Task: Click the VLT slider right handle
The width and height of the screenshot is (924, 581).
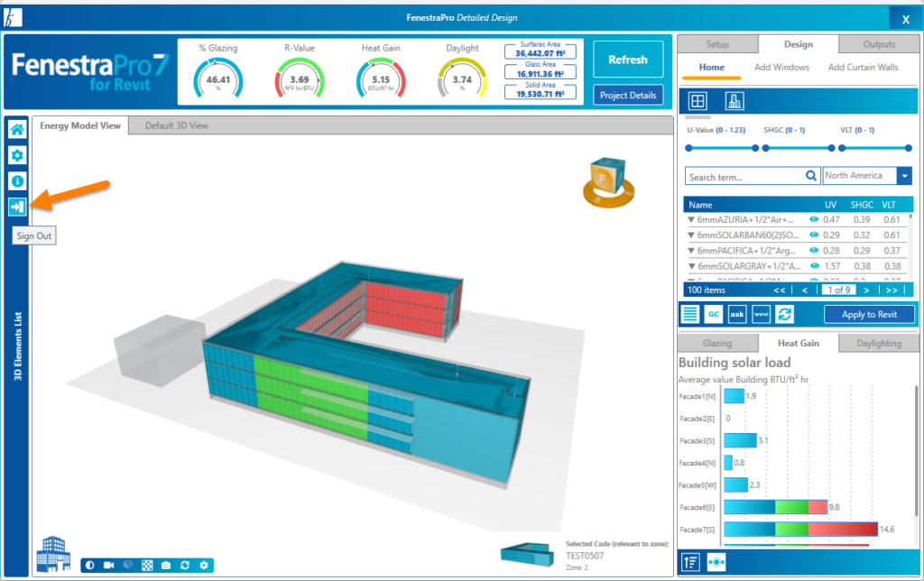Action: 908,148
